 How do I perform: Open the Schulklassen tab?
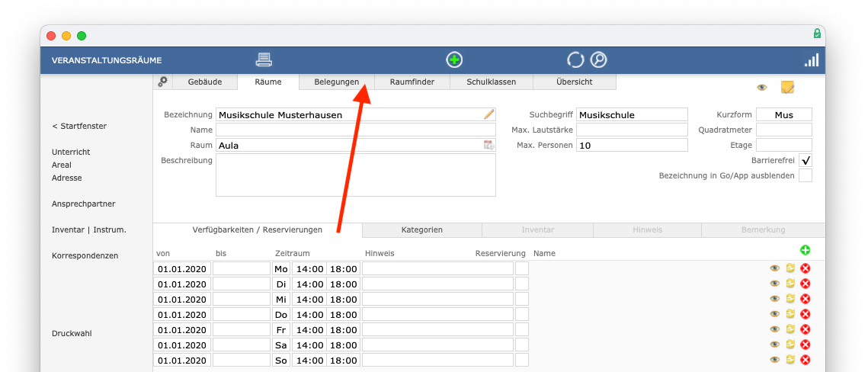(x=491, y=82)
